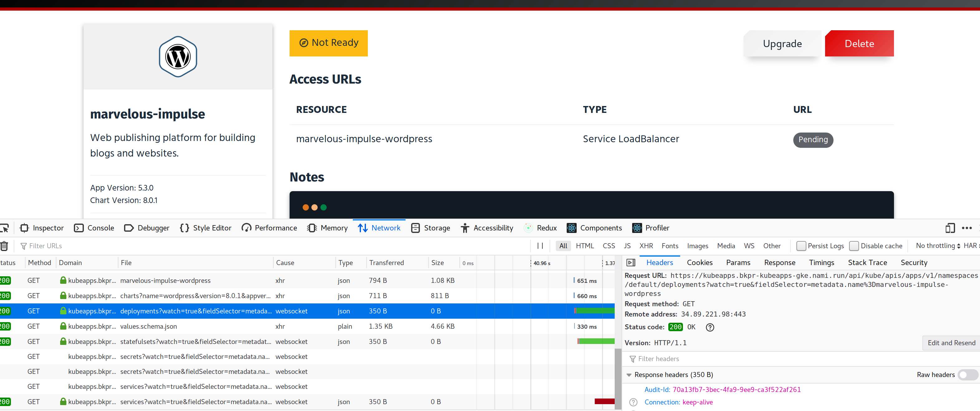The width and height of the screenshot is (980, 411).
Task: Click the Edit and Resend button
Action: 951,342
